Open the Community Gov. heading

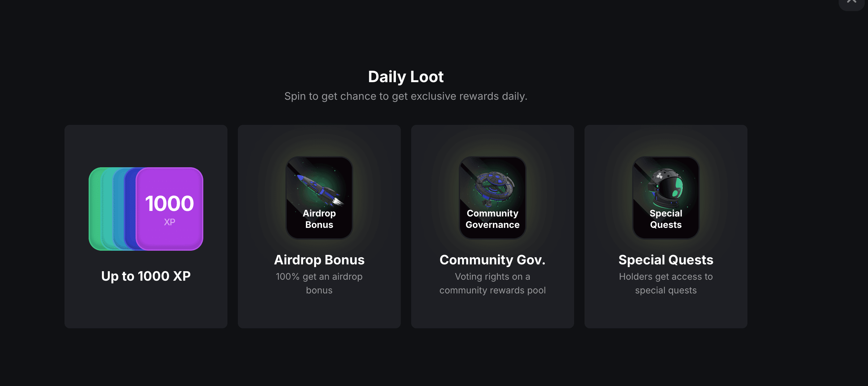[492, 260]
